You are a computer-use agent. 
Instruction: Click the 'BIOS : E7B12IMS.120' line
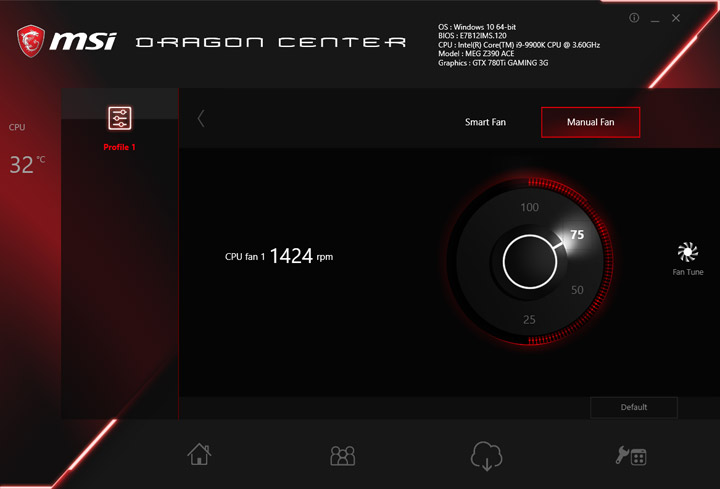tap(472, 36)
